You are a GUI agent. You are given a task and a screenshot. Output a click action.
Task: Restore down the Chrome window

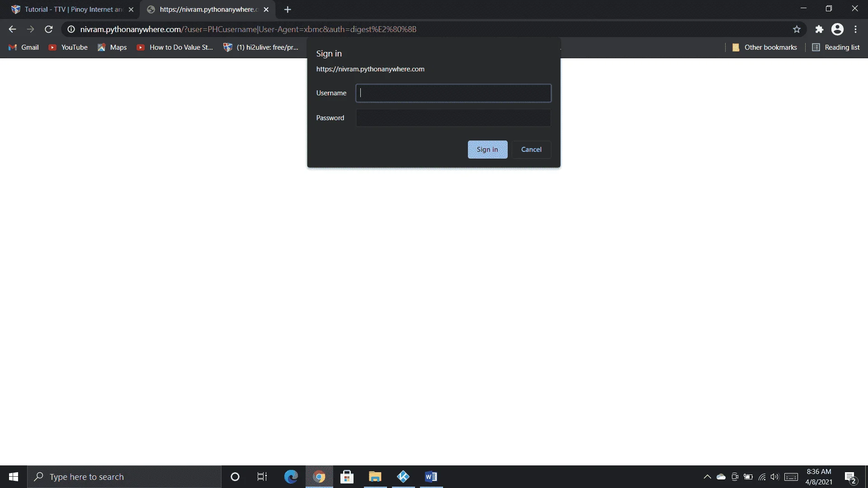click(x=829, y=8)
